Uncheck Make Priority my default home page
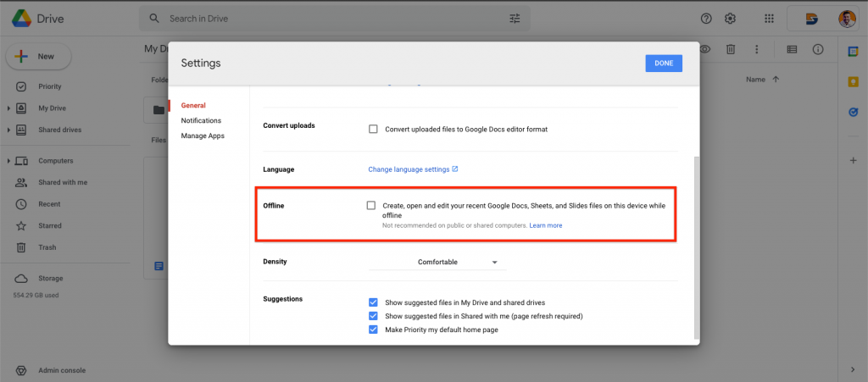This screenshot has height=382, width=868. (373, 329)
